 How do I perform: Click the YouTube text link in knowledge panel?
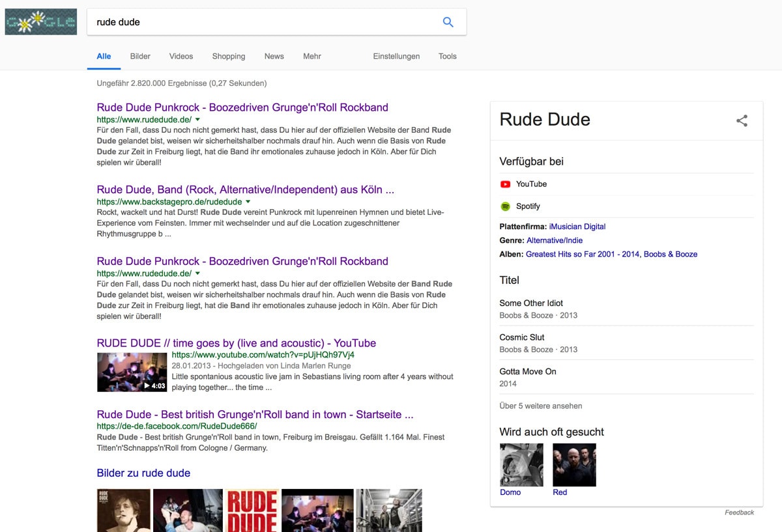pyautogui.click(x=531, y=184)
